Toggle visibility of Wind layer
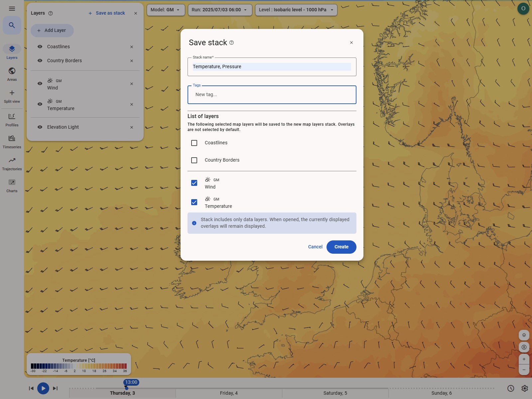This screenshot has width=532, height=399. click(x=40, y=83)
